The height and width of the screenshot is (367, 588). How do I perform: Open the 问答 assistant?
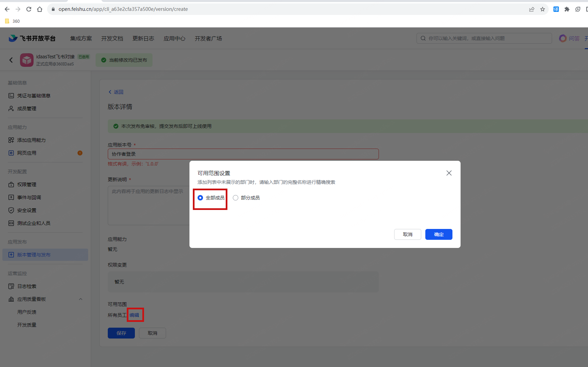(x=570, y=38)
